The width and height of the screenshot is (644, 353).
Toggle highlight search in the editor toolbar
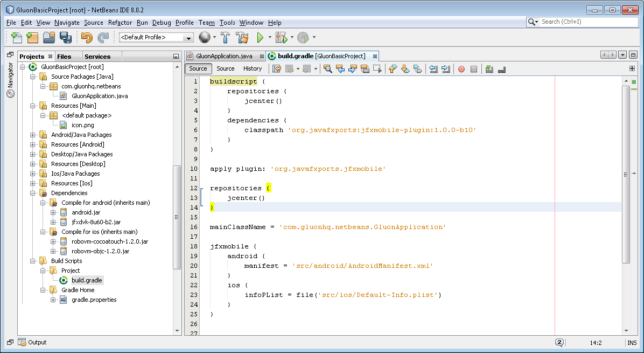click(365, 68)
